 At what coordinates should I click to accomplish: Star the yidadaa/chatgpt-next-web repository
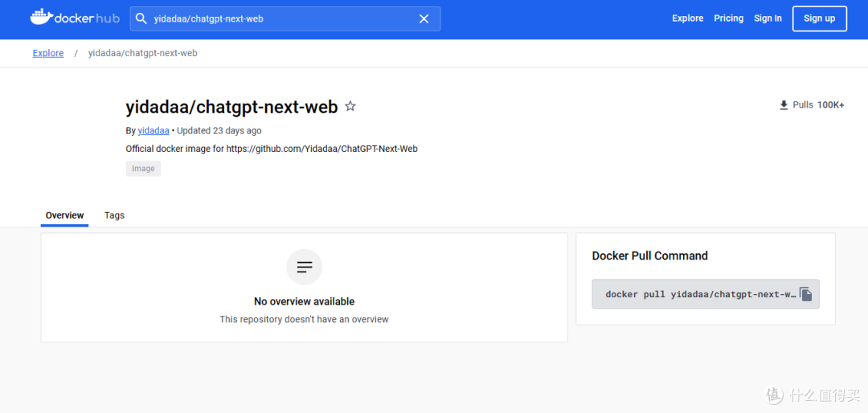(x=350, y=106)
